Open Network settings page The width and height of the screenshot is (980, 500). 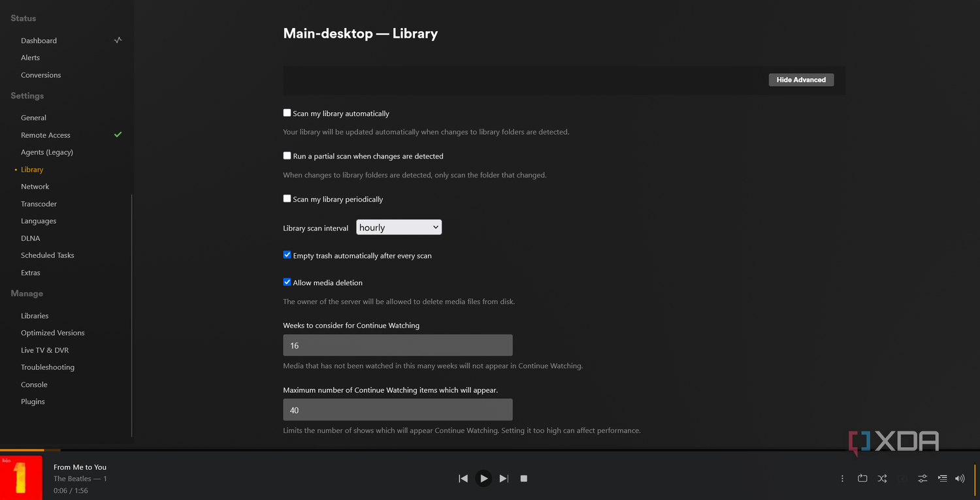click(x=35, y=187)
